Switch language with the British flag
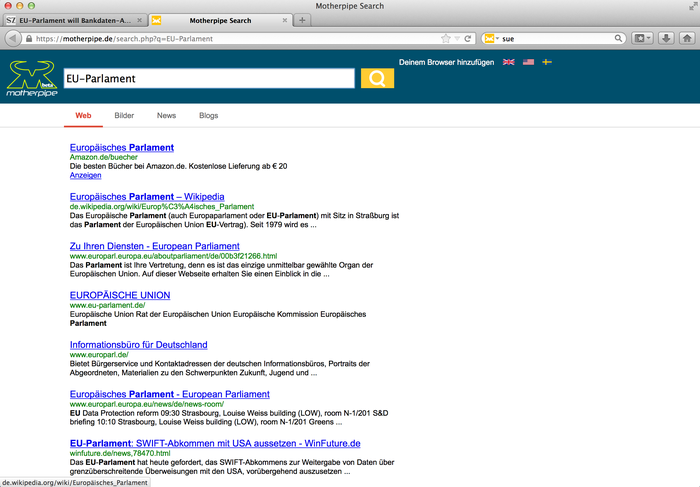 508,62
